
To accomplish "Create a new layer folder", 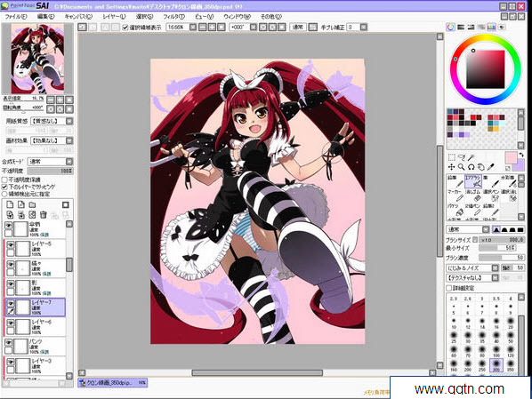I will coord(32,204).
